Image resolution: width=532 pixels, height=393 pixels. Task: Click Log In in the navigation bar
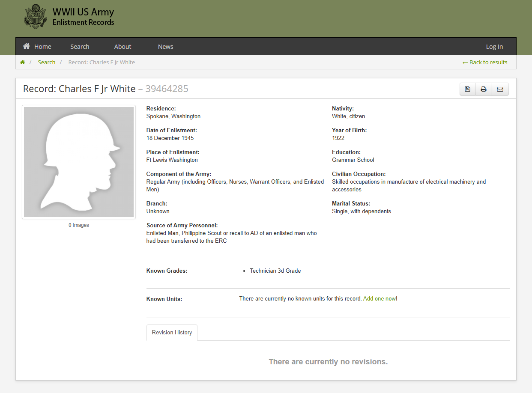(x=494, y=47)
